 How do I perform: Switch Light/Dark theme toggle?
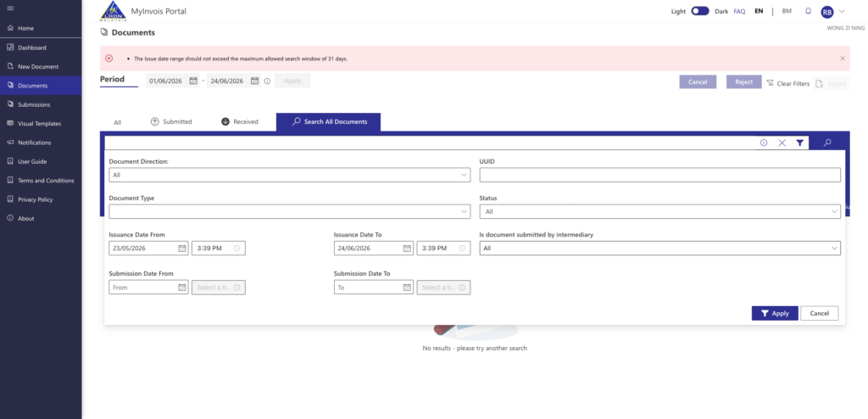699,11
